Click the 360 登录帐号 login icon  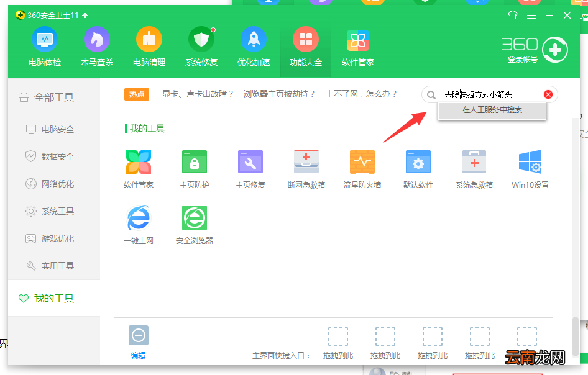point(555,50)
